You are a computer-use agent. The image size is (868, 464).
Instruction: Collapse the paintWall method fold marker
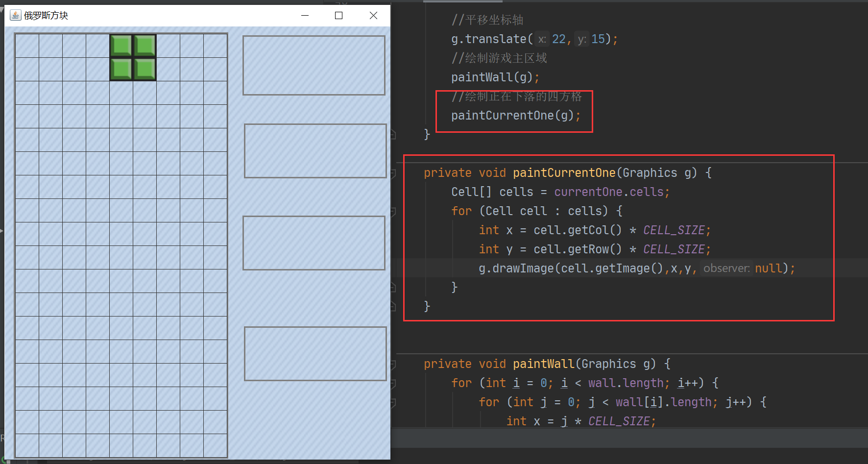pyautogui.click(x=393, y=364)
